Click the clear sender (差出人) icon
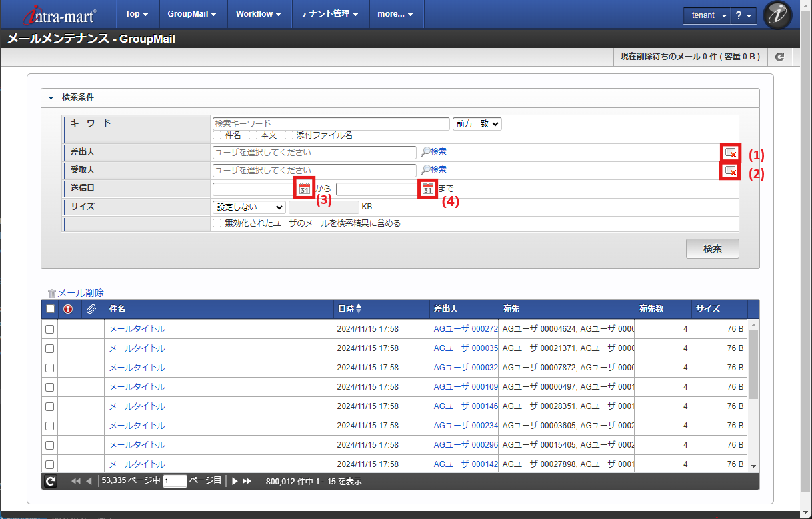 click(x=731, y=153)
